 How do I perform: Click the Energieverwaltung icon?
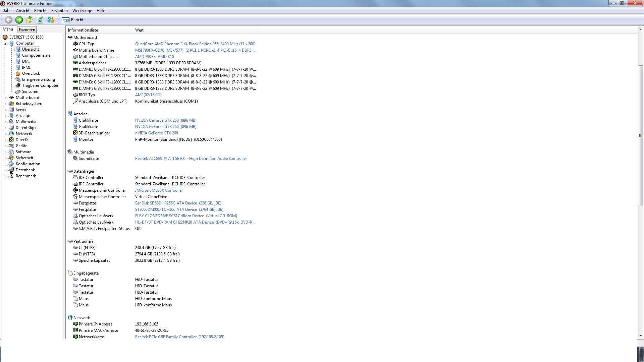(18, 79)
